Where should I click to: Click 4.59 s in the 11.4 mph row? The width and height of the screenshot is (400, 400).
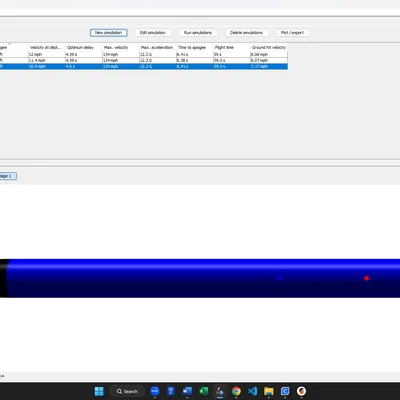tap(84, 60)
